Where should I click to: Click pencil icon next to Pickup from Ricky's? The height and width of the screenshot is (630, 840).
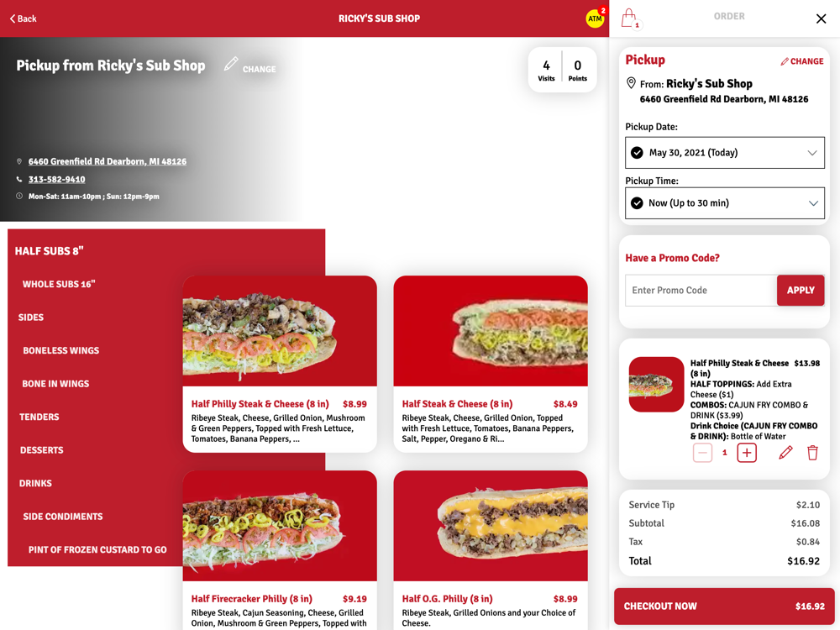click(x=231, y=64)
